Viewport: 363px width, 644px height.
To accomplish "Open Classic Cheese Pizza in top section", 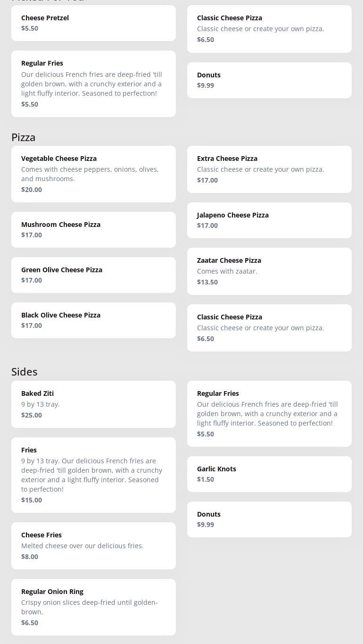I will (269, 29).
